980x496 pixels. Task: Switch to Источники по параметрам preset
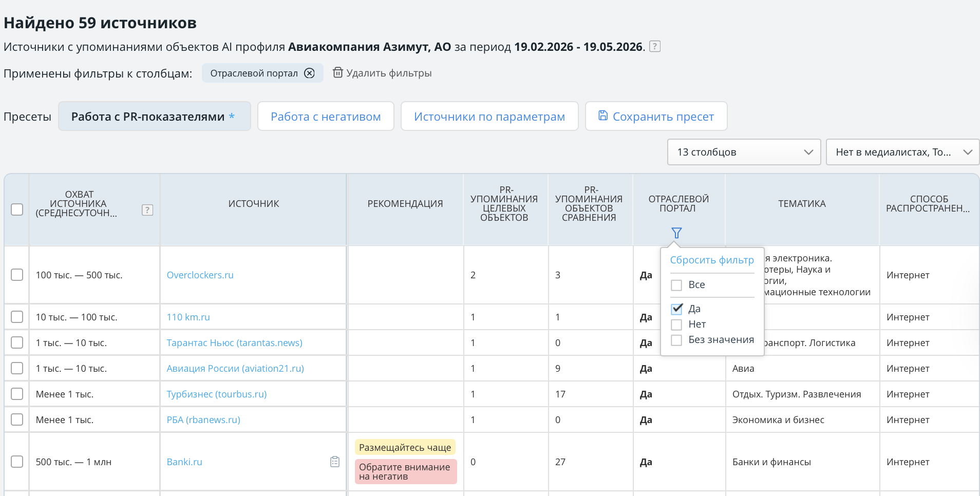click(489, 116)
